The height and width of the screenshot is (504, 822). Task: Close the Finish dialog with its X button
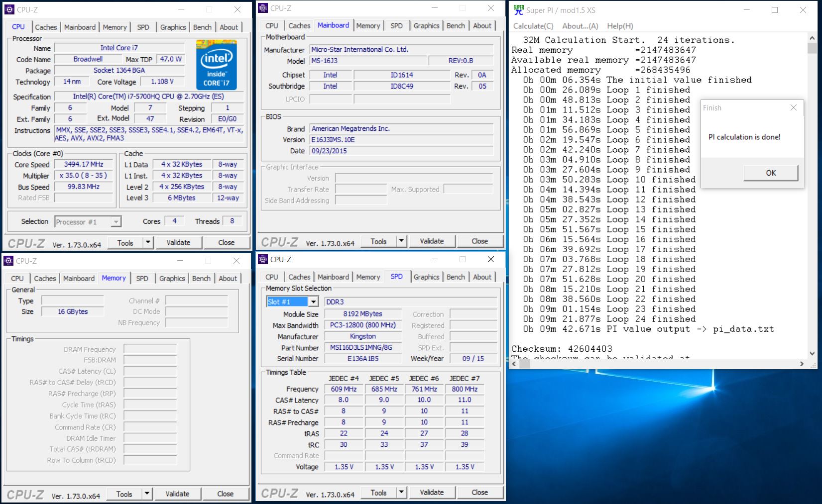[794, 107]
